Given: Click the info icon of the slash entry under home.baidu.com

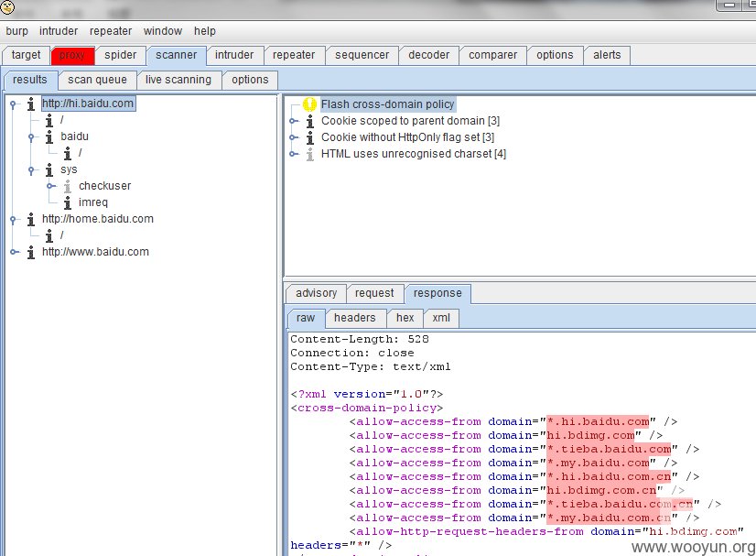Looking at the screenshot, I should click(x=49, y=235).
